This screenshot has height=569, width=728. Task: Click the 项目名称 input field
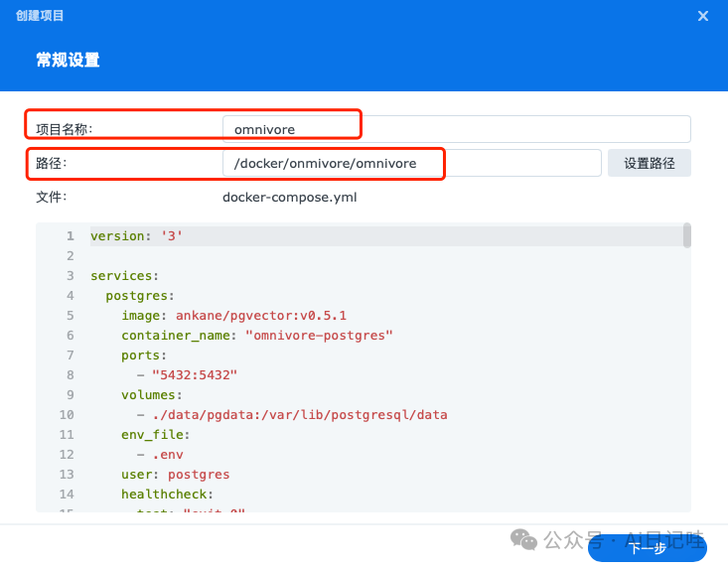pyautogui.click(x=457, y=129)
